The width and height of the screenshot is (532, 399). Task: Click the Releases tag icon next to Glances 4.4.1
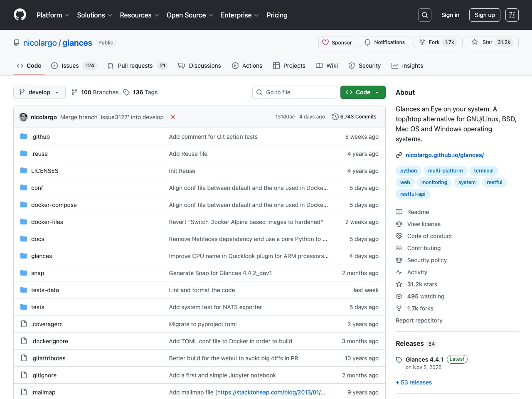point(399,359)
